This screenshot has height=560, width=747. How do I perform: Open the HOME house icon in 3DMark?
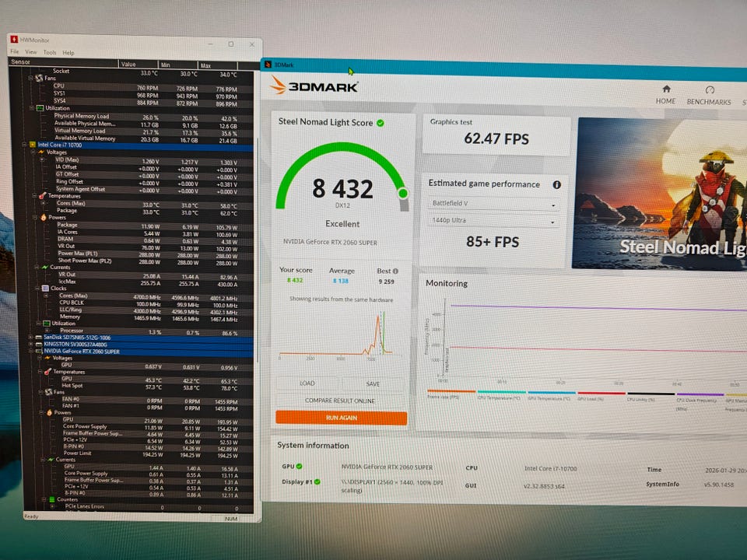pyautogui.click(x=666, y=89)
